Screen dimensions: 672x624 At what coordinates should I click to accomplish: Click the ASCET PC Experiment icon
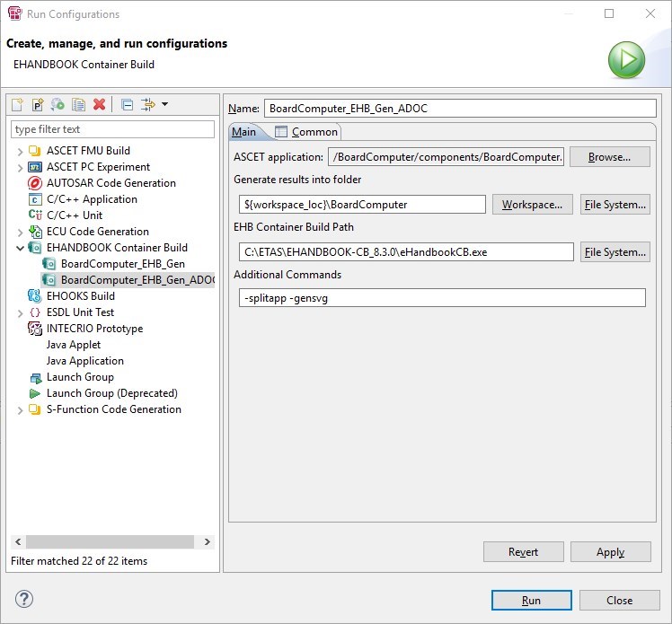35,167
